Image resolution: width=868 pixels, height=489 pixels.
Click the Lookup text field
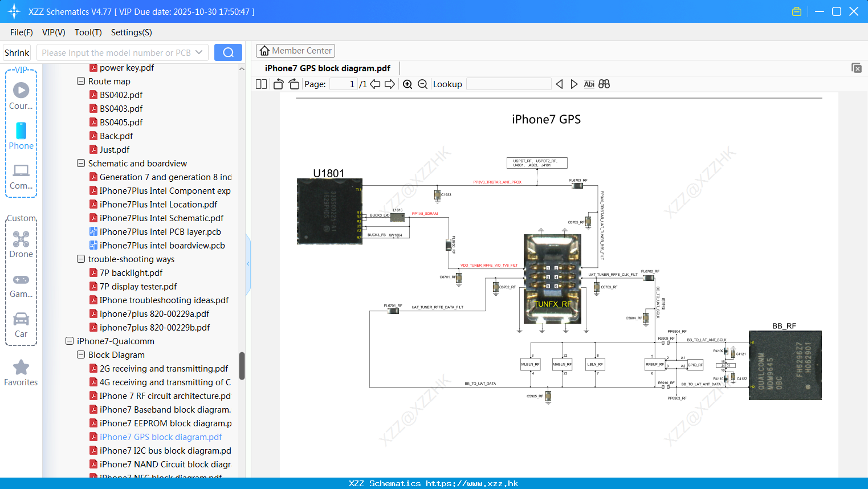pos(508,84)
